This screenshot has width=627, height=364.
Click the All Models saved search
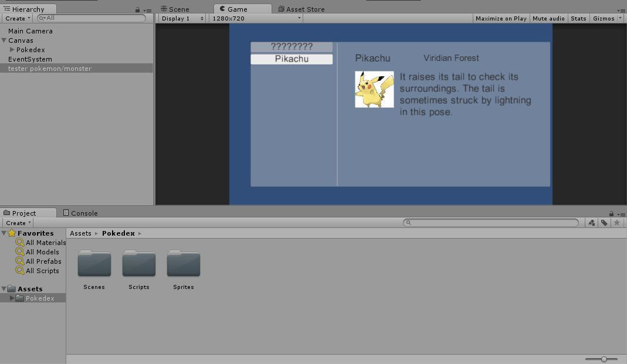(37, 252)
